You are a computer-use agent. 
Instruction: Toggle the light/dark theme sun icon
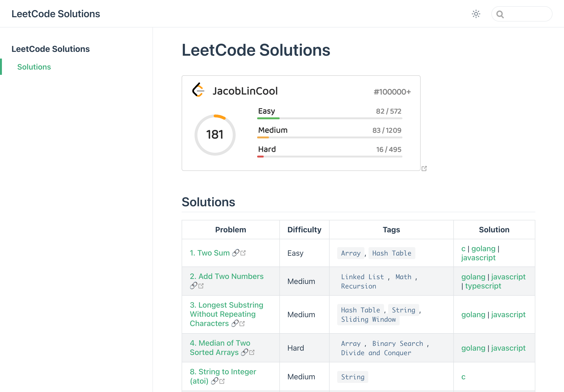coord(476,14)
